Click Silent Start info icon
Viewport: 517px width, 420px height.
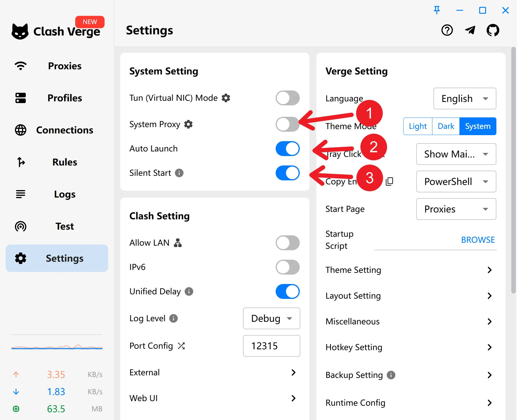click(x=179, y=173)
